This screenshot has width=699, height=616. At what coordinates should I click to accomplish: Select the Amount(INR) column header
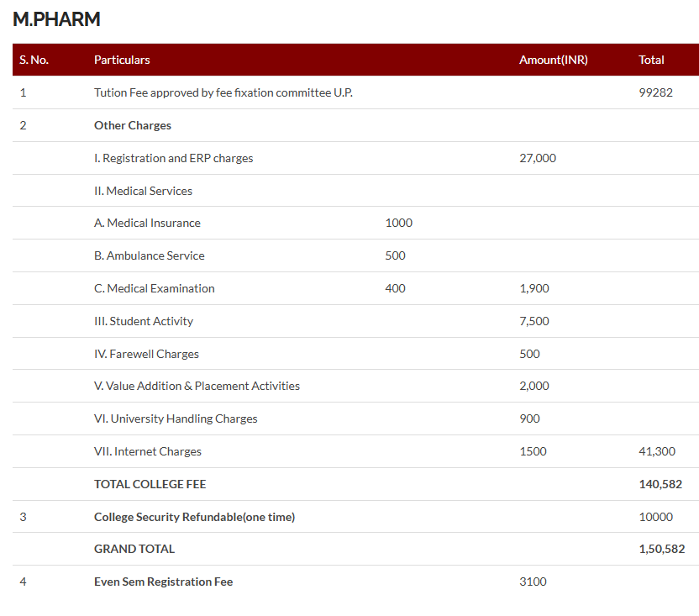tap(553, 60)
